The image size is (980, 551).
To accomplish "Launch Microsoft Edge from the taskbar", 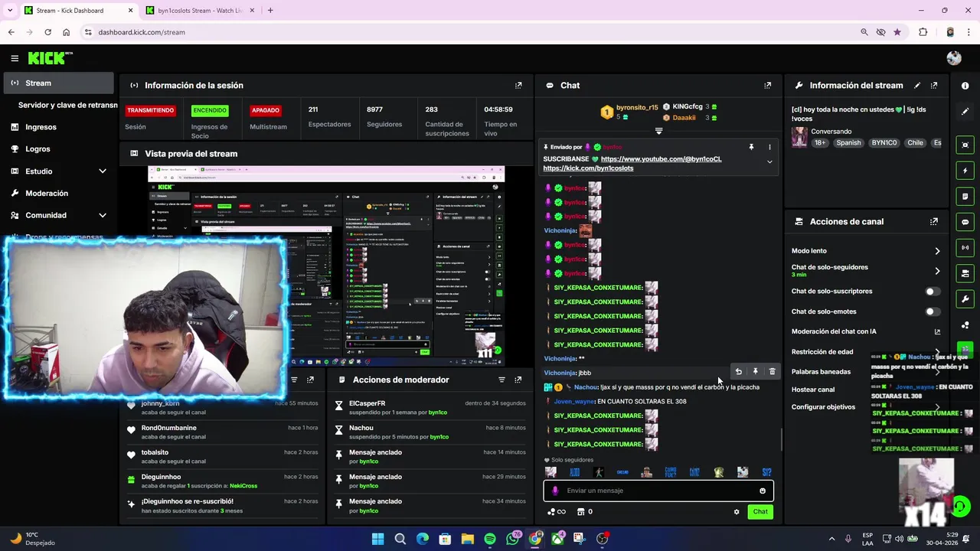I will coord(423,539).
